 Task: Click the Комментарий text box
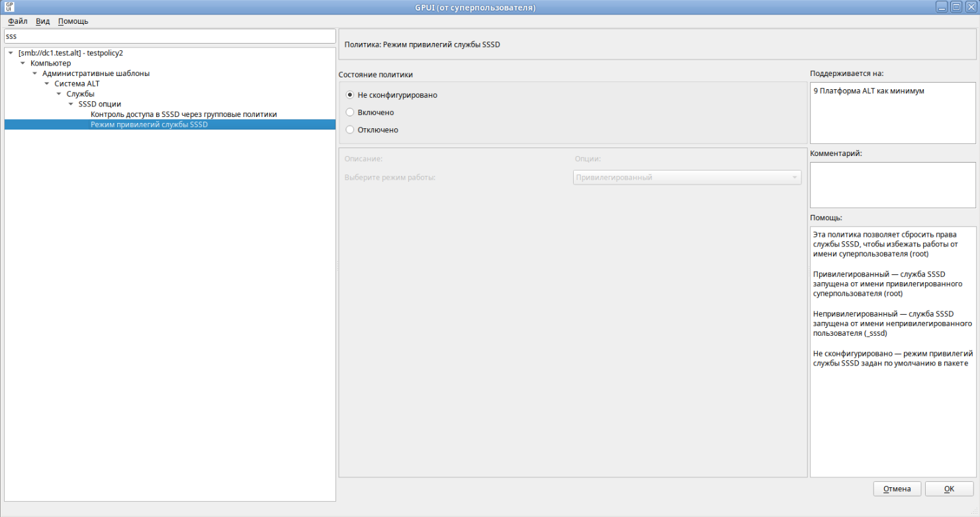pos(893,185)
